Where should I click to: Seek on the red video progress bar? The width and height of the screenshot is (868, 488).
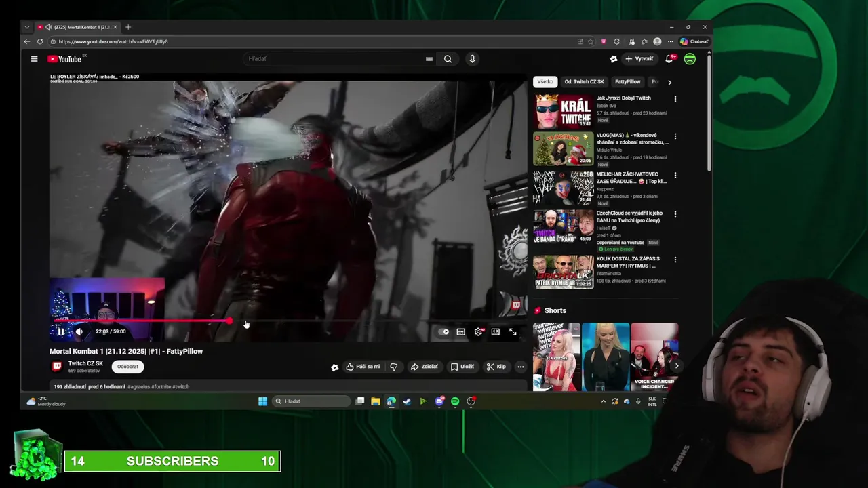288,321
